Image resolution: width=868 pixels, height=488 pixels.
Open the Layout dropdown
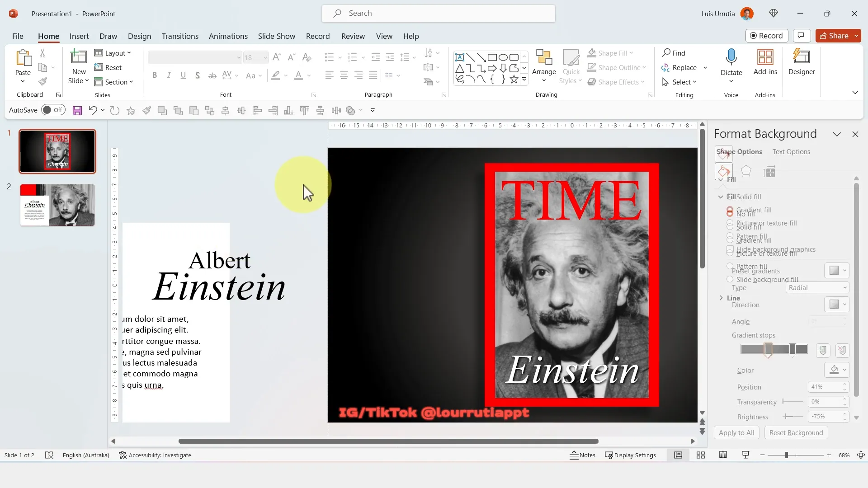coord(113,53)
